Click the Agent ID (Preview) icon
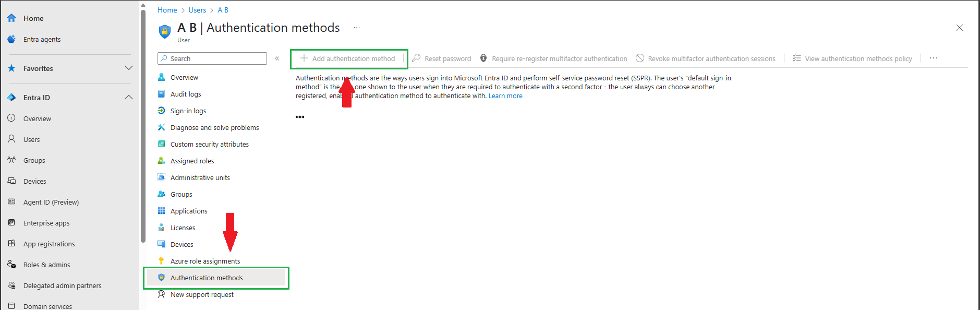This screenshot has width=980, height=310. (11, 202)
